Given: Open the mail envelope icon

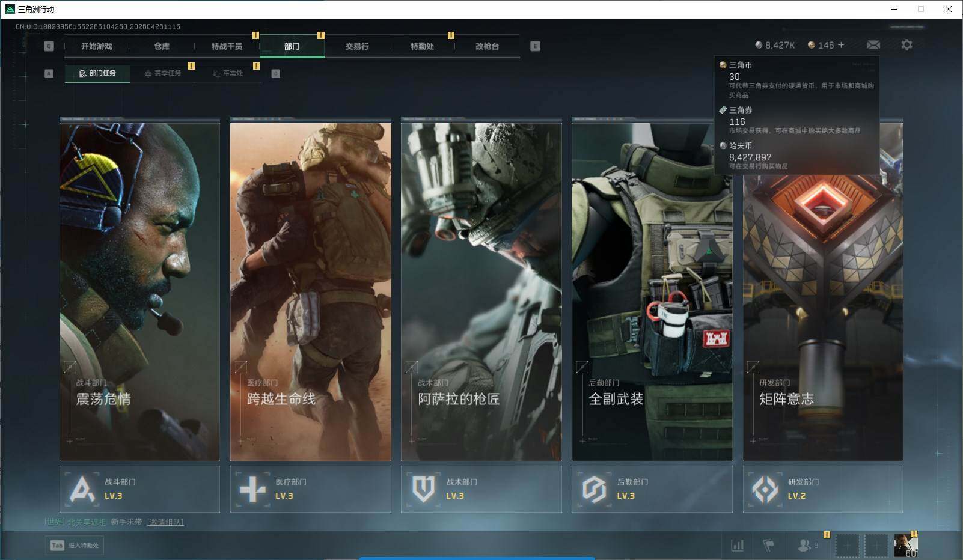Looking at the screenshot, I should pyautogui.click(x=873, y=45).
